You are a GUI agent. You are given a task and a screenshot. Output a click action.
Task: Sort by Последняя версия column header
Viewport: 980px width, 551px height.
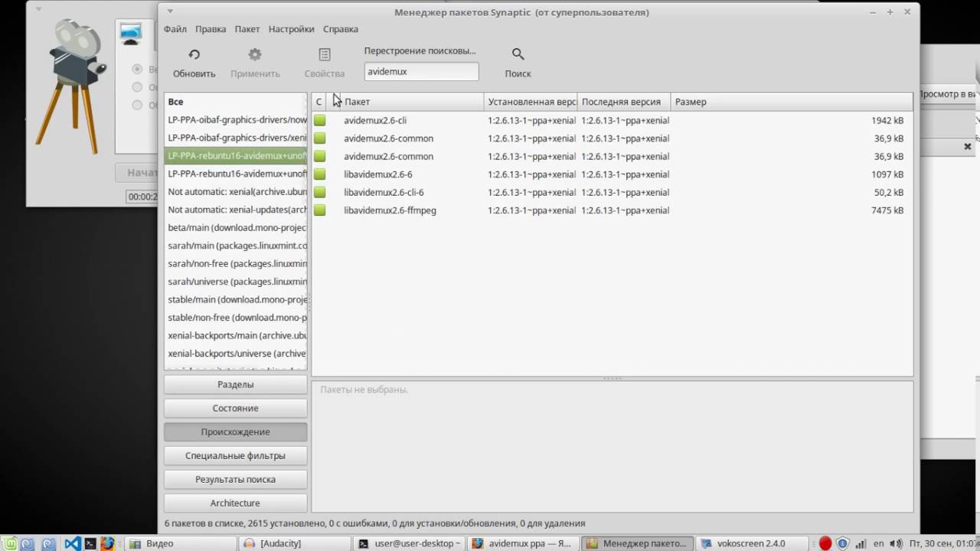624,102
